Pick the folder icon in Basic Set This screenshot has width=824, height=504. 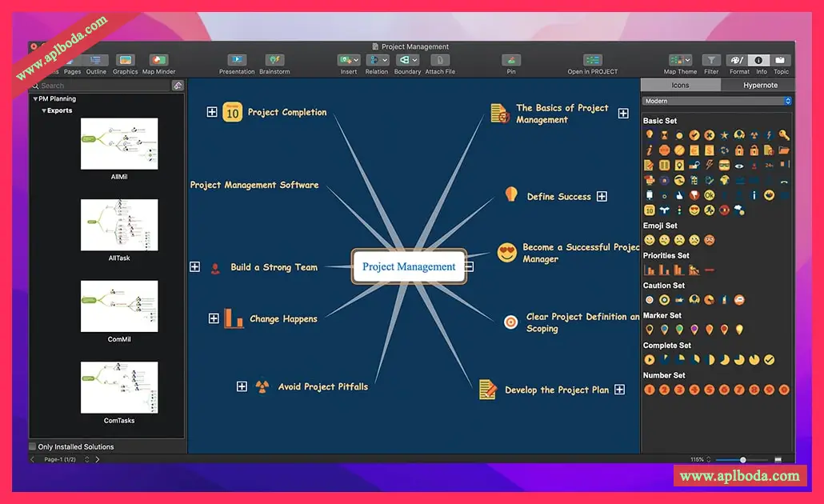(x=783, y=150)
